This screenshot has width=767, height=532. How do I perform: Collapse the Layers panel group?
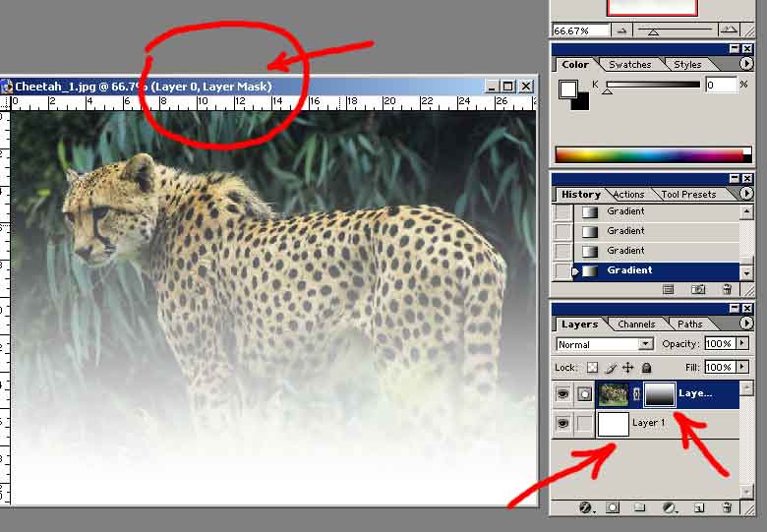pos(735,308)
